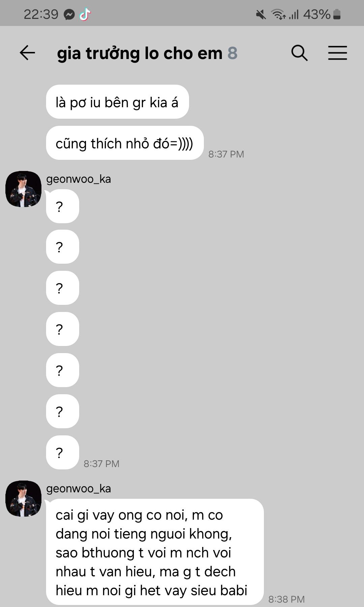Open geonwoo_ka's avatar beside the question marks
Viewport: 364px width, 607px height.
[23, 189]
